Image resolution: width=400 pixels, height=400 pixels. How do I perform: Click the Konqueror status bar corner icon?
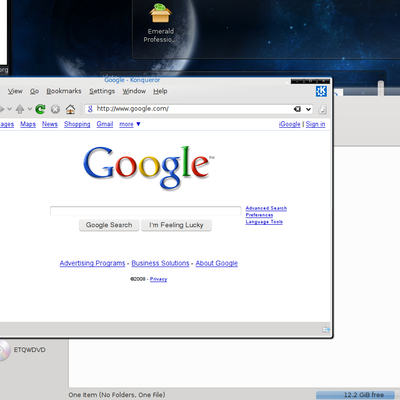[x=326, y=330]
